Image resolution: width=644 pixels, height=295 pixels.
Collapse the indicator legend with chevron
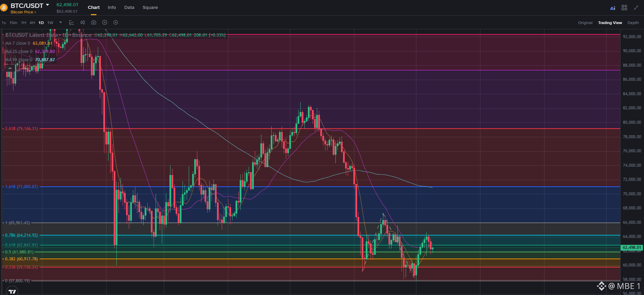tap(10, 68)
